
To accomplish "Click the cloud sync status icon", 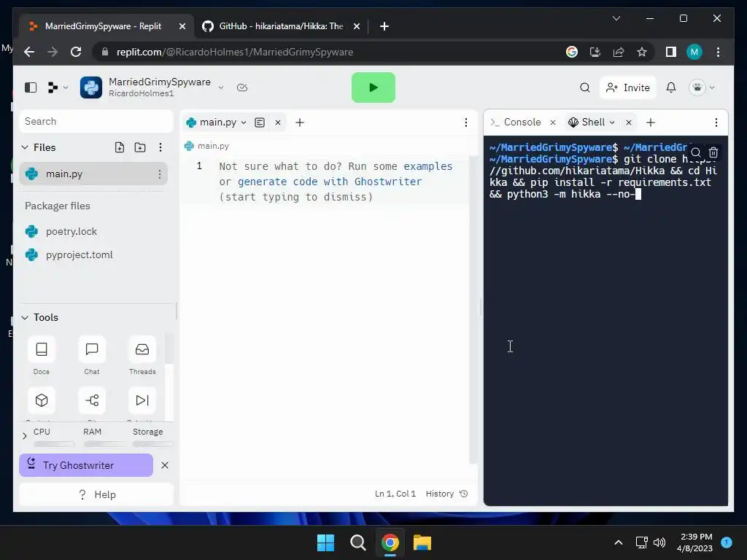I will coord(242,87).
